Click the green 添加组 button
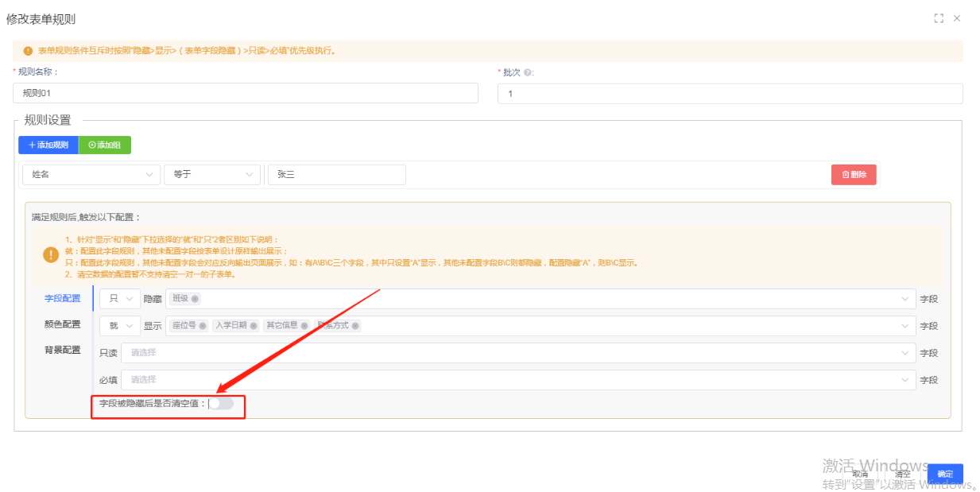The width and height of the screenshot is (980, 492). coord(105,145)
